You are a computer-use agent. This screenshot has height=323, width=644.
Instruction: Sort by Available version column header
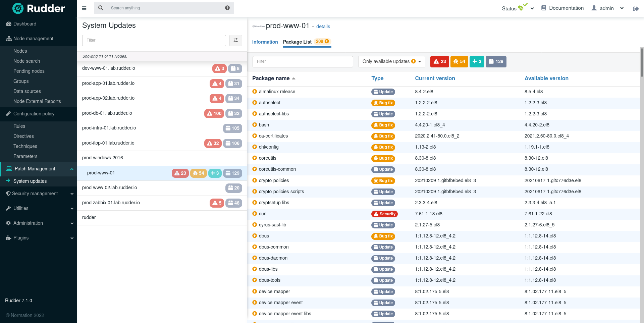click(546, 78)
